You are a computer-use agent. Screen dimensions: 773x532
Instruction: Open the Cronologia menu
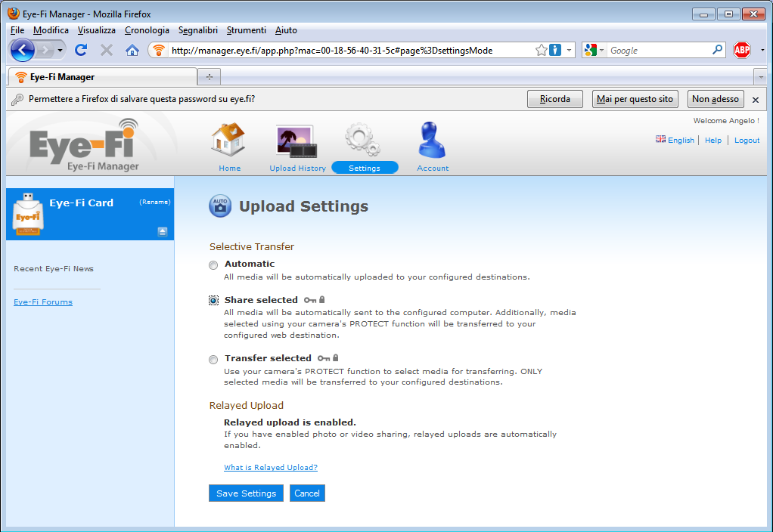147,30
